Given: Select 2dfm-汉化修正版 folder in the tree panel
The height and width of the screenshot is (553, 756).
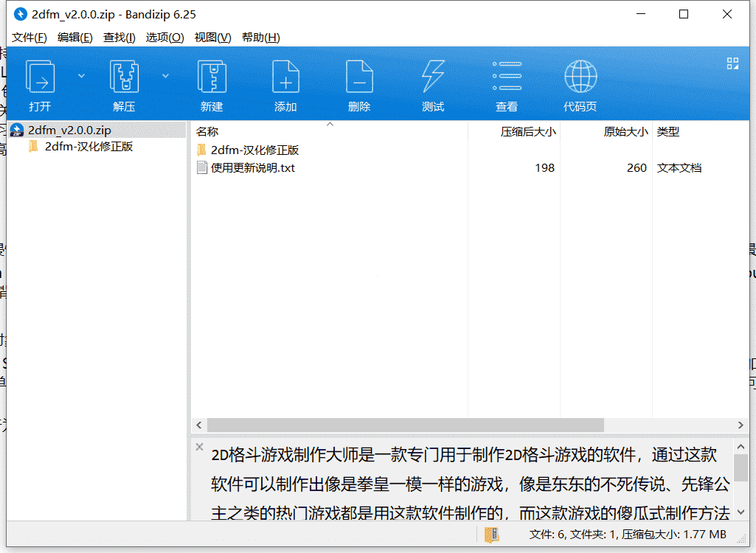Looking at the screenshot, I should click(89, 147).
